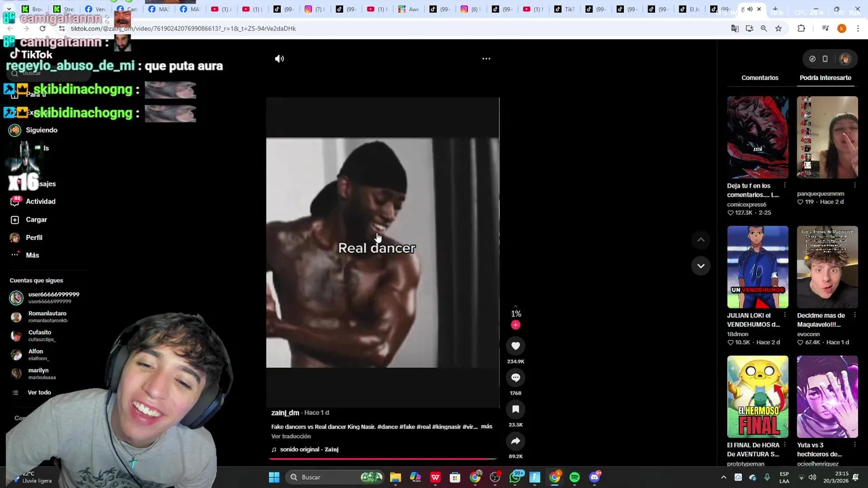Open the get-app phone icon
The image size is (868, 488).
[x=825, y=59]
